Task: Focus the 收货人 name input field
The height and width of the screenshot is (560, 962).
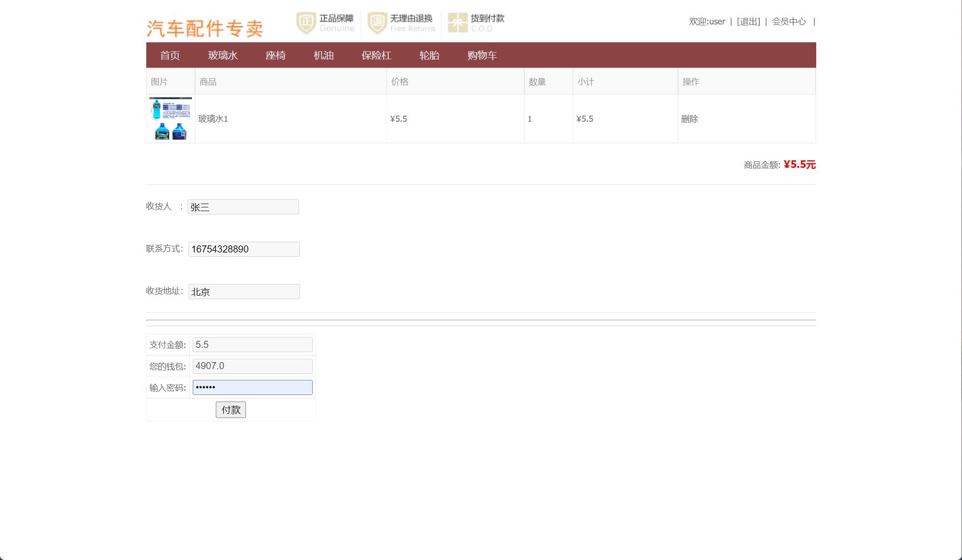Action: coord(243,207)
